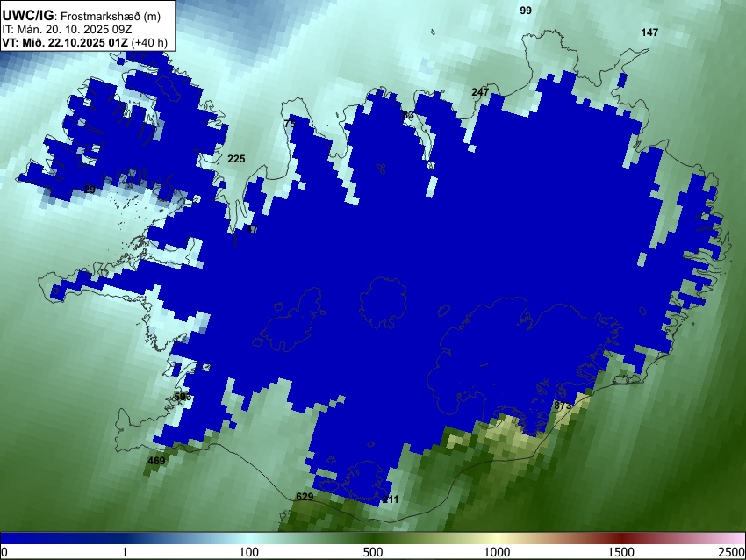Screen dimensions: 746x560
Task: Select the IT: Mán. 20. 10. 2025 09Z line
Action: point(67,30)
